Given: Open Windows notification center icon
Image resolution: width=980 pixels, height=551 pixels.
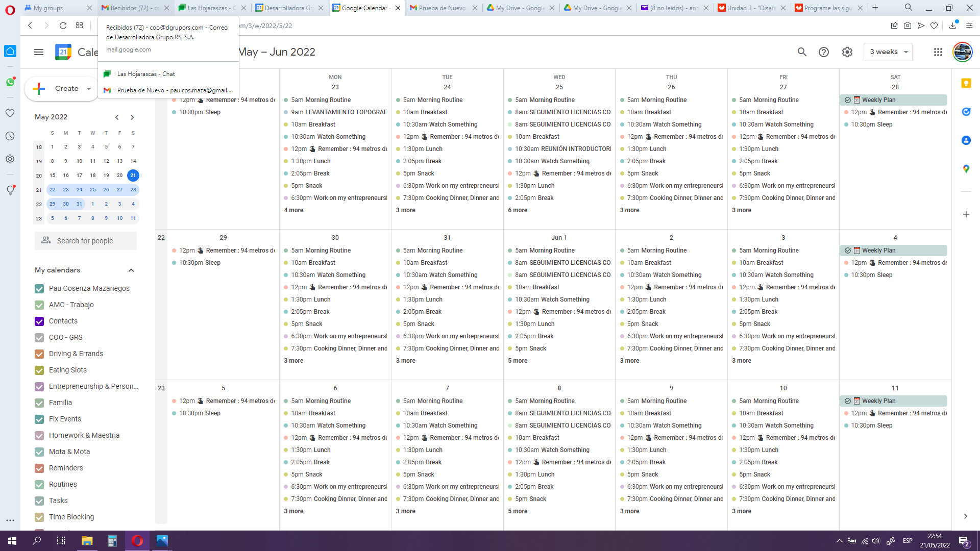Looking at the screenshot, I should coord(964,541).
